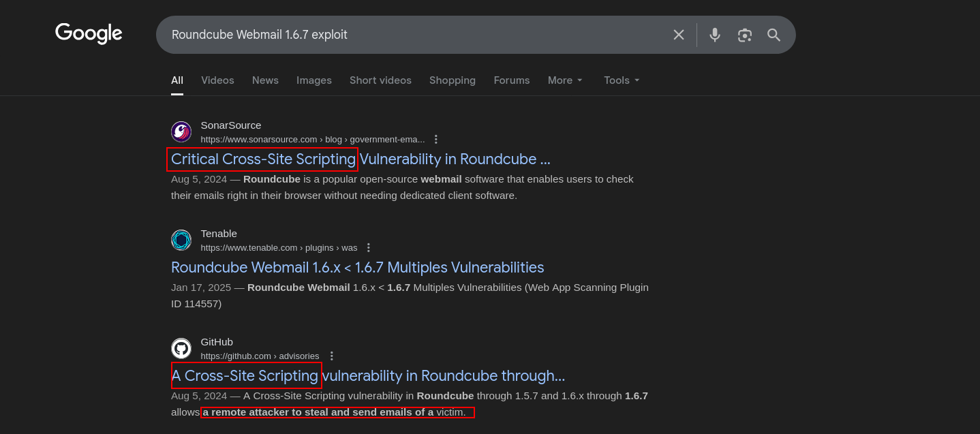
Task: Switch to the Images tab
Action: (313, 80)
